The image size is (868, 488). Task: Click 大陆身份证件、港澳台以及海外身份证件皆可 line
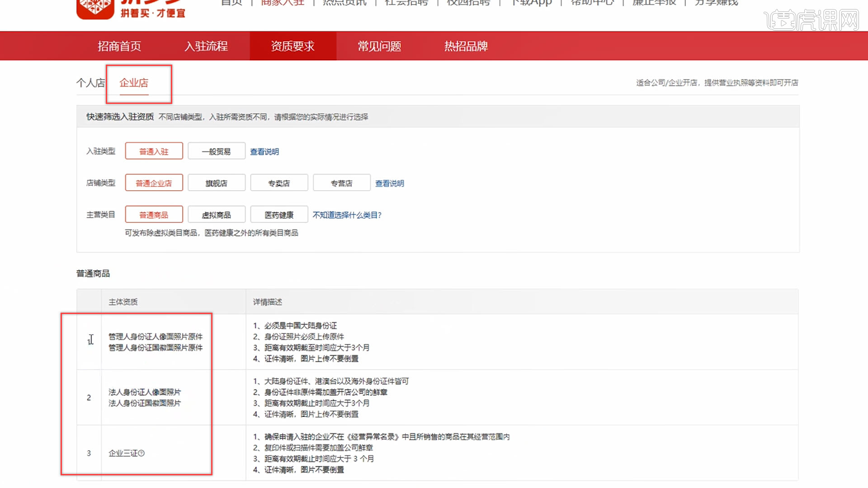(331, 381)
